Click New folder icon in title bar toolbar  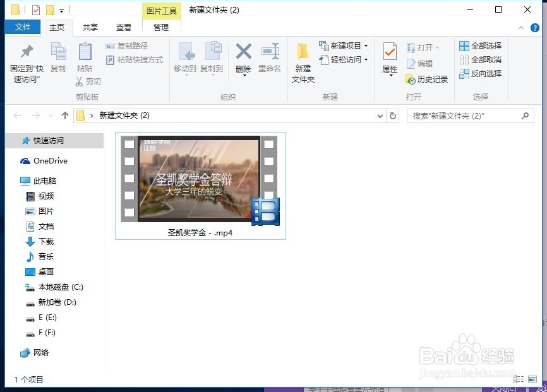[x=51, y=10]
